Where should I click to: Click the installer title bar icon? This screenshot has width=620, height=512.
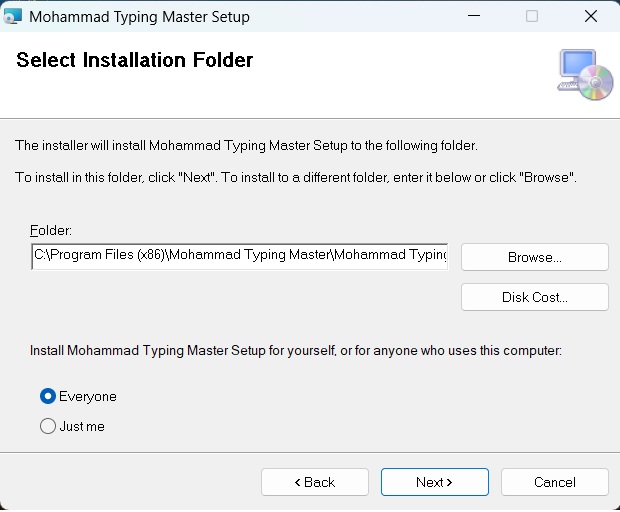[12, 17]
